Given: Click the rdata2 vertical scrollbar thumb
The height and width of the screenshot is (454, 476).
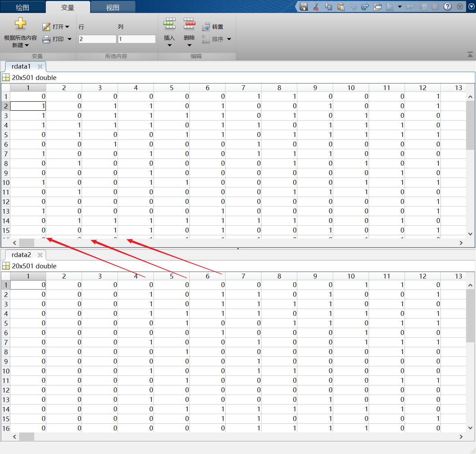Looking at the screenshot, I should click(x=470, y=315).
